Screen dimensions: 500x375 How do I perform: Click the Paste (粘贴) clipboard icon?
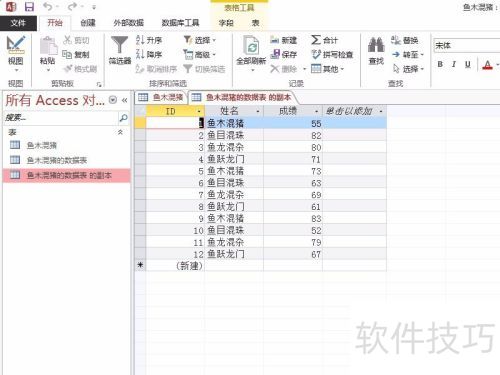tap(48, 46)
